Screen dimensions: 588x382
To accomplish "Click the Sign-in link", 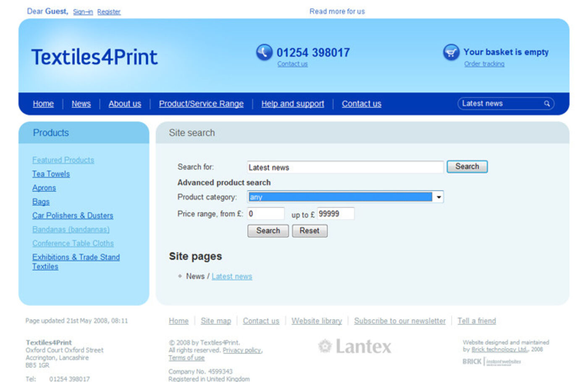I will (83, 12).
